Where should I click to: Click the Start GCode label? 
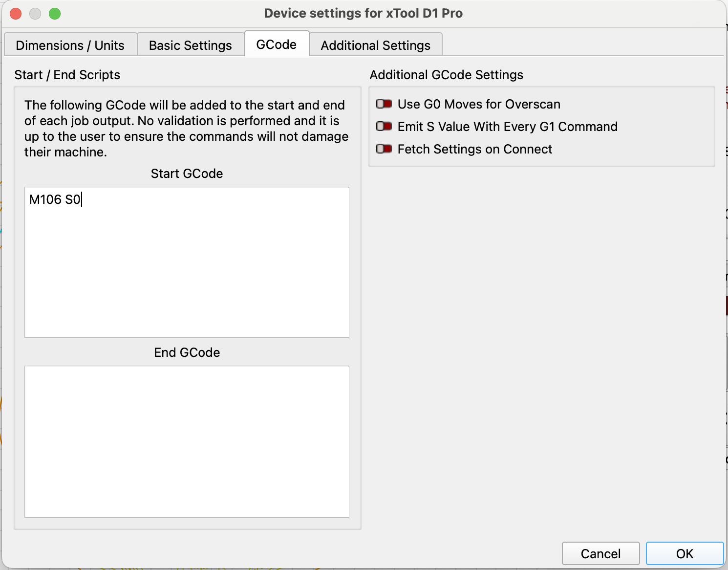coord(187,174)
